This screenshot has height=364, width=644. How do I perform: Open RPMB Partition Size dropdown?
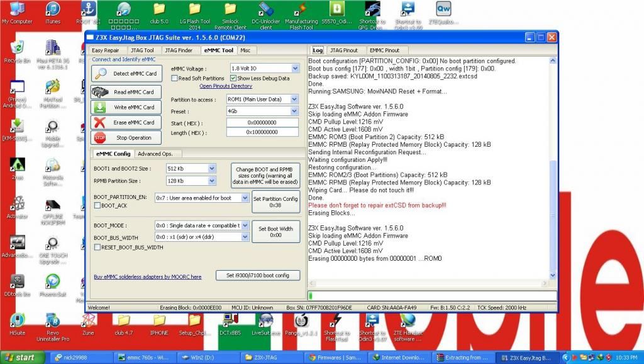click(x=211, y=181)
